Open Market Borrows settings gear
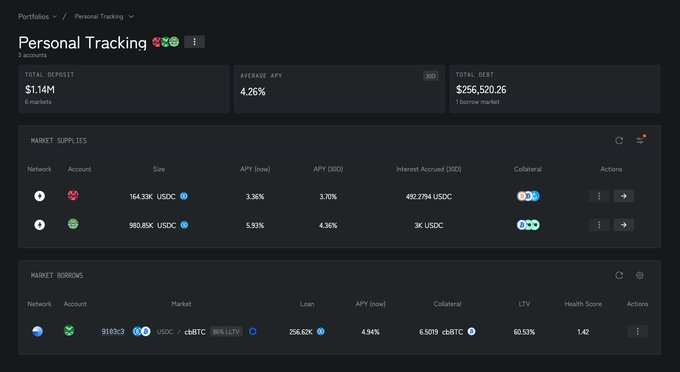This screenshot has width=680, height=372. [640, 275]
